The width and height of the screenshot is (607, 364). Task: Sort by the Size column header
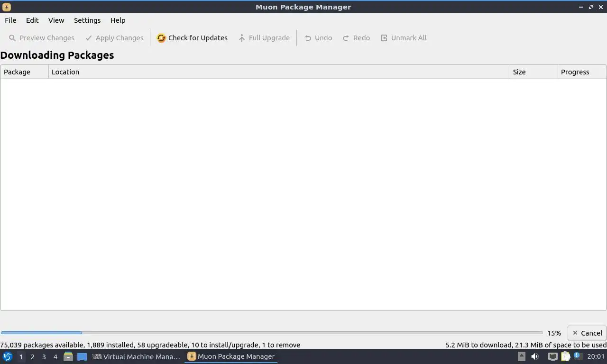click(534, 72)
